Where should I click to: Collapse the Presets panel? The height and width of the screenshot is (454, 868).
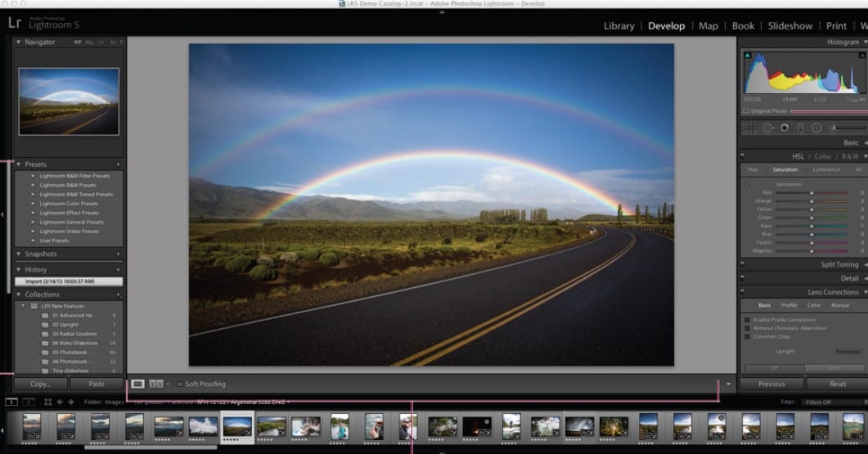coord(18,164)
